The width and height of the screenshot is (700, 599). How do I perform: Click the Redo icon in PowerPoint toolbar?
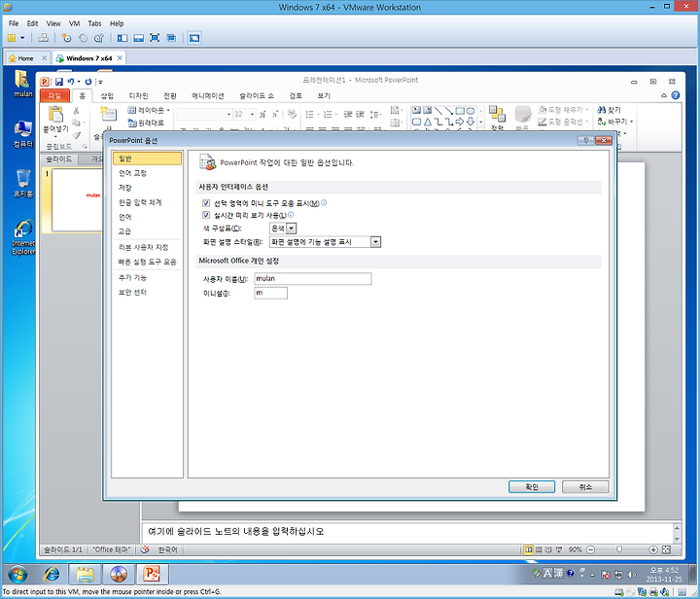pos(88,82)
